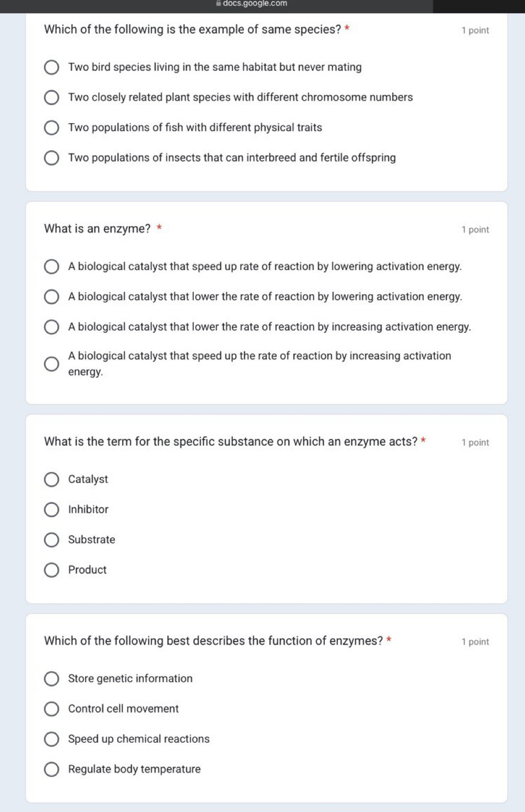Choose 'Two closely related plant species' answer
525x812 pixels.
51,97
